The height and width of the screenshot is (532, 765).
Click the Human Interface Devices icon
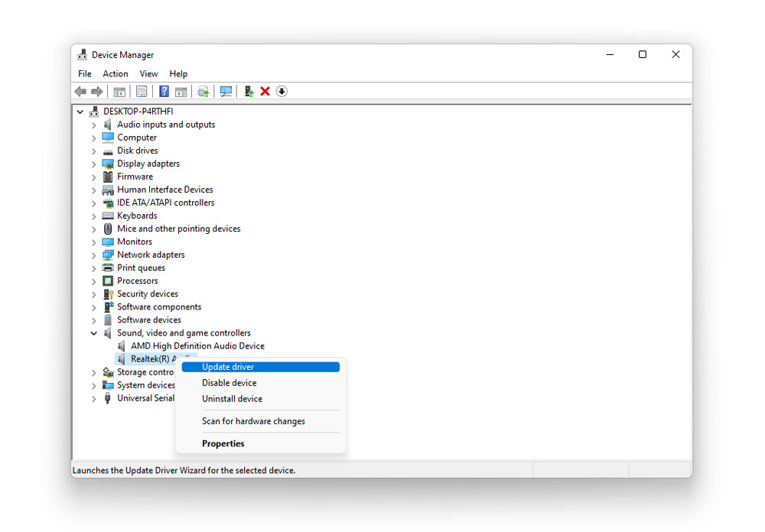[108, 190]
